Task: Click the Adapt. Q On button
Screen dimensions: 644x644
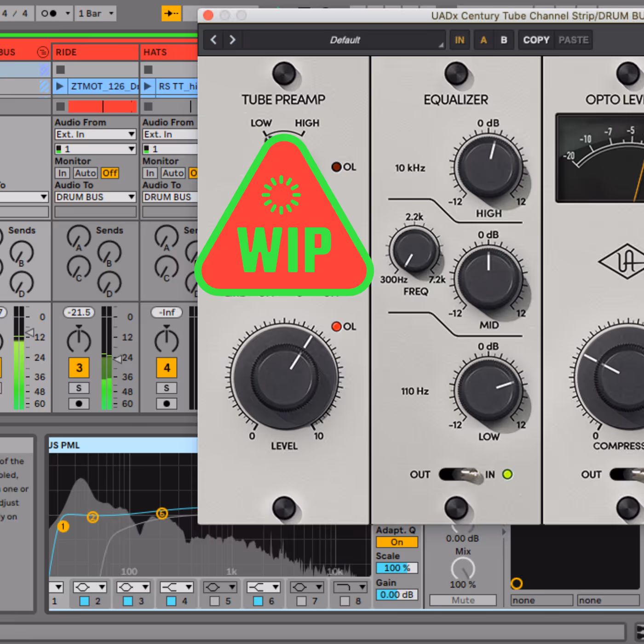Action: (x=397, y=542)
